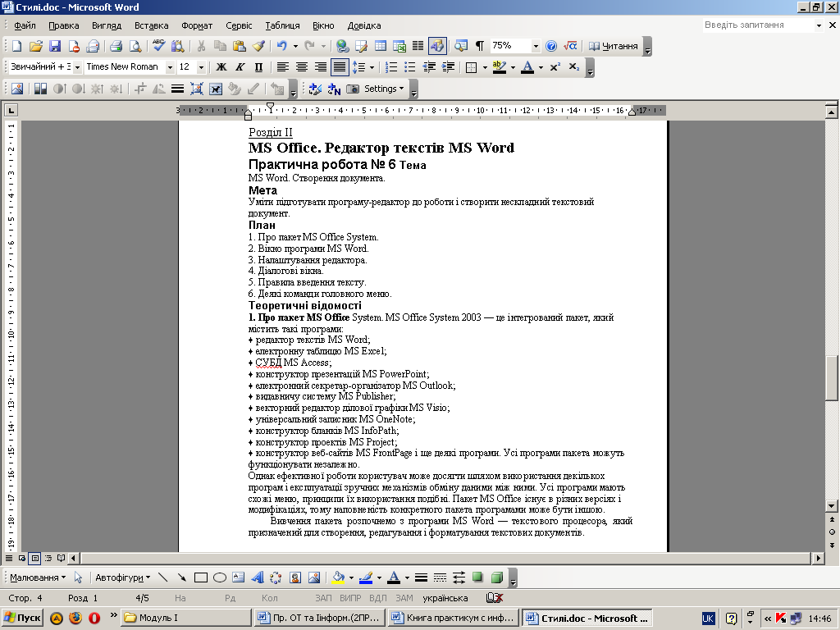Expand the Settings dropdown menu
This screenshot has height=630, width=840.
pyautogui.click(x=384, y=89)
